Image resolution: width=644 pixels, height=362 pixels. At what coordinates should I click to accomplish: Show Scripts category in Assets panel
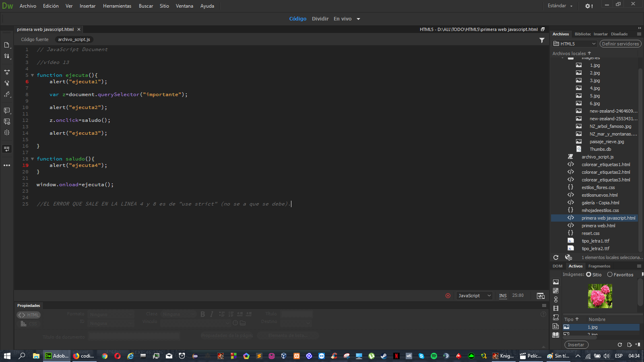click(x=556, y=317)
